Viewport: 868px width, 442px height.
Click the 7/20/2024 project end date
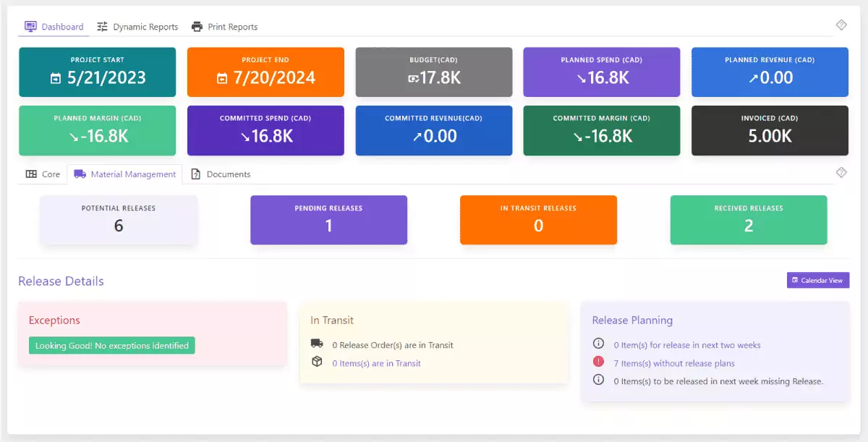click(276, 78)
